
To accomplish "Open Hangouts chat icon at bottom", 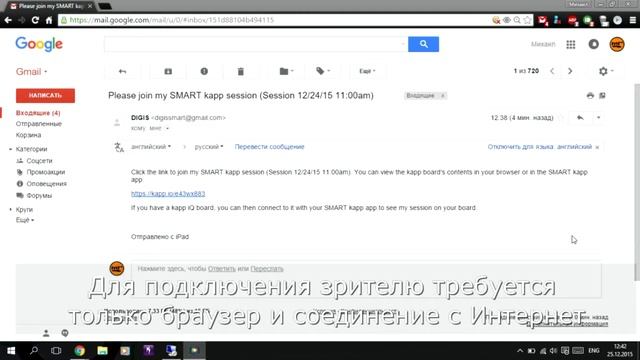I will tap(65, 333).
